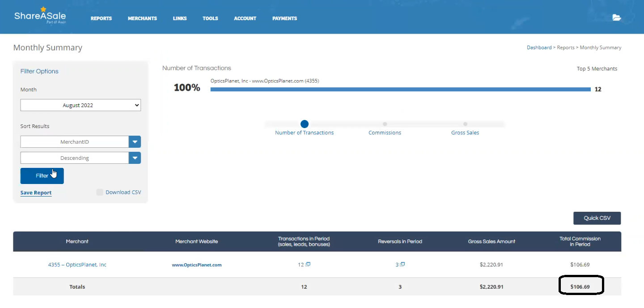Screen dimensions: 644x308
Task: Open the Account menu
Action: point(245,18)
